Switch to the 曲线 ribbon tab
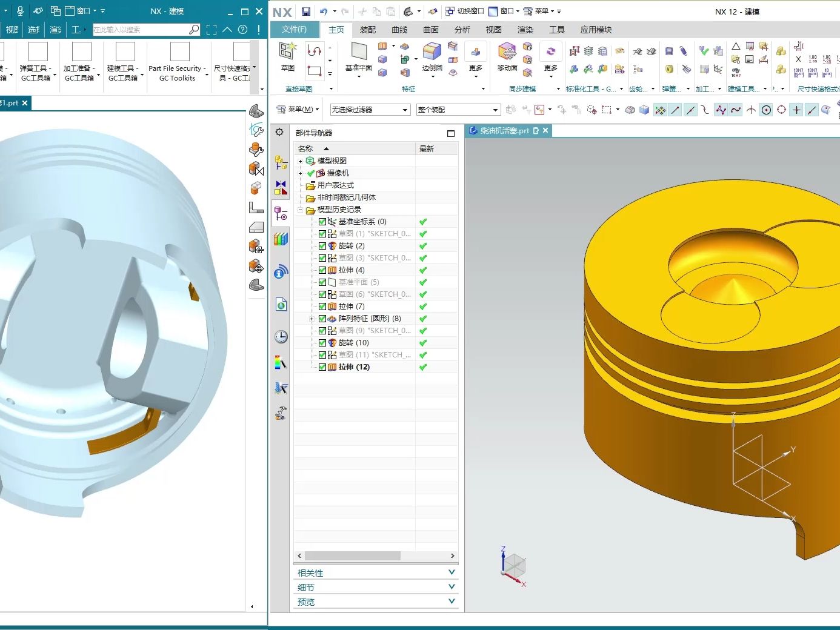This screenshot has width=840, height=630. [x=399, y=30]
